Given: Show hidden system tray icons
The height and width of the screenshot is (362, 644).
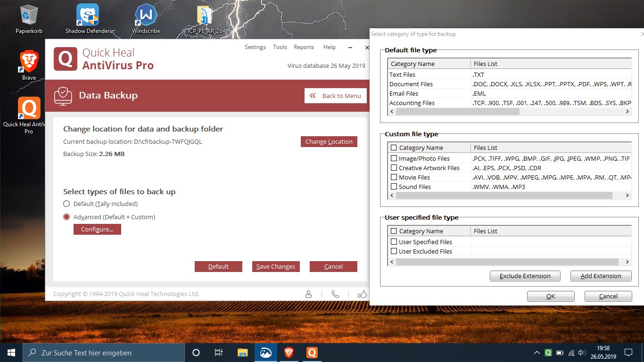Looking at the screenshot, I should coord(537,353).
